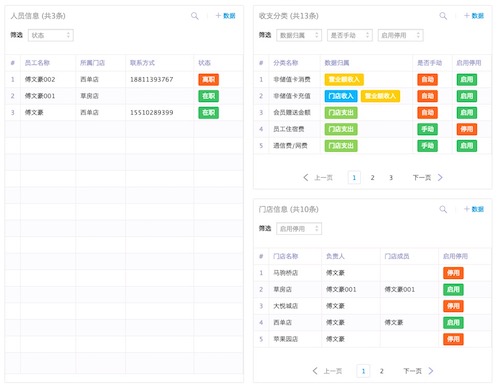Click the 营业额收入 tag on 非储值卡消费 row
The image size is (499, 390).
coord(344,79)
